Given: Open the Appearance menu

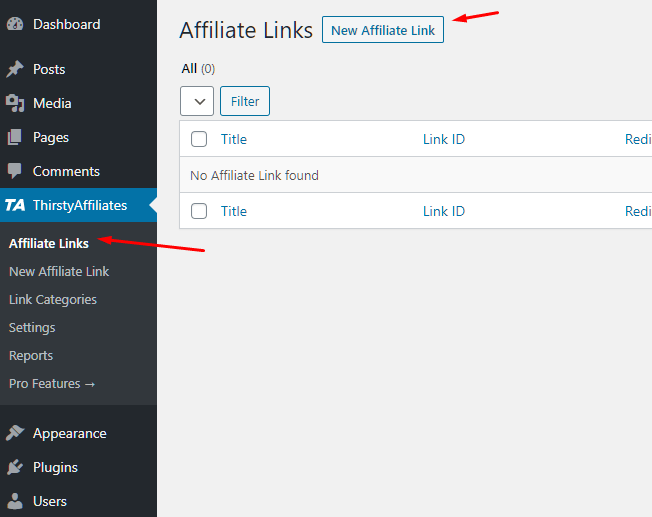Looking at the screenshot, I should coord(70,433).
